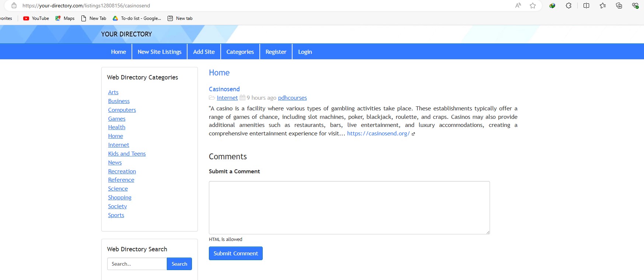Open the Casinosend listing title
Image resolution: width=644 pixels, height=280 pixels.
[224, 89]
